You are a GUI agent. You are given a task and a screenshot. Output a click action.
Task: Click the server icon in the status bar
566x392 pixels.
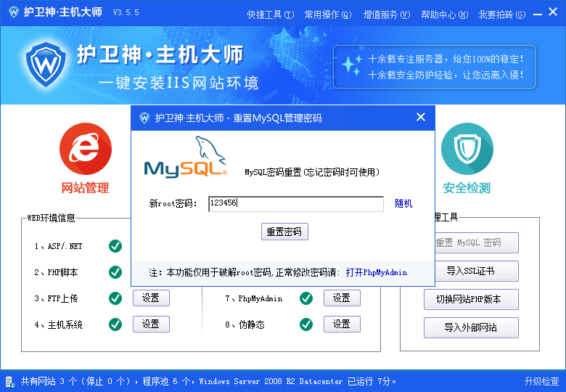click(x=9, y=381)
